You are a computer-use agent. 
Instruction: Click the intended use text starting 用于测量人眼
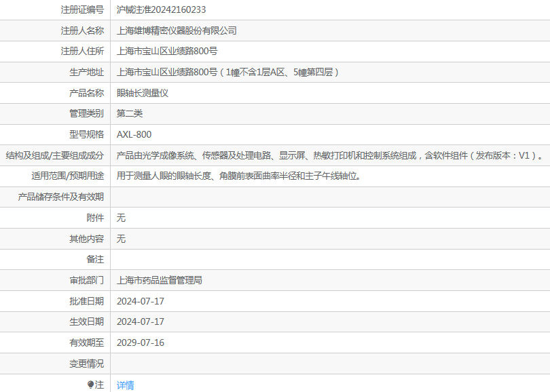[239, 176]
